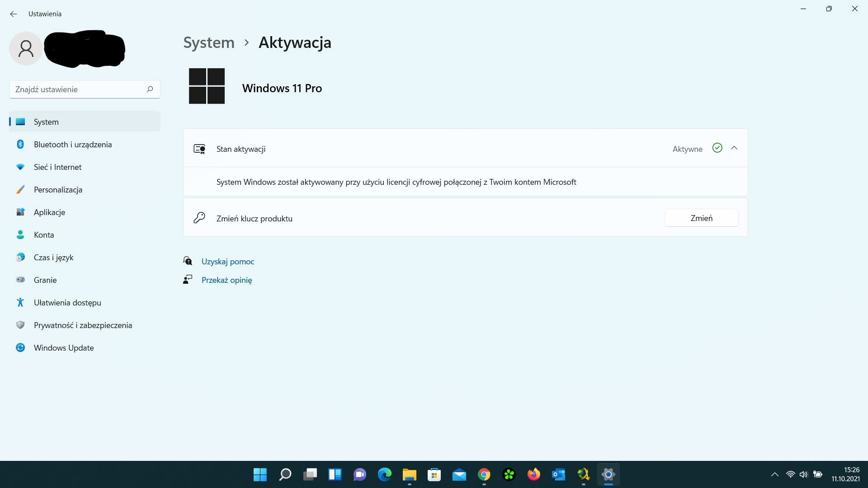Click the Windows logo next to Windows 11 Pro
868x488 pixels.
point(207,86)
